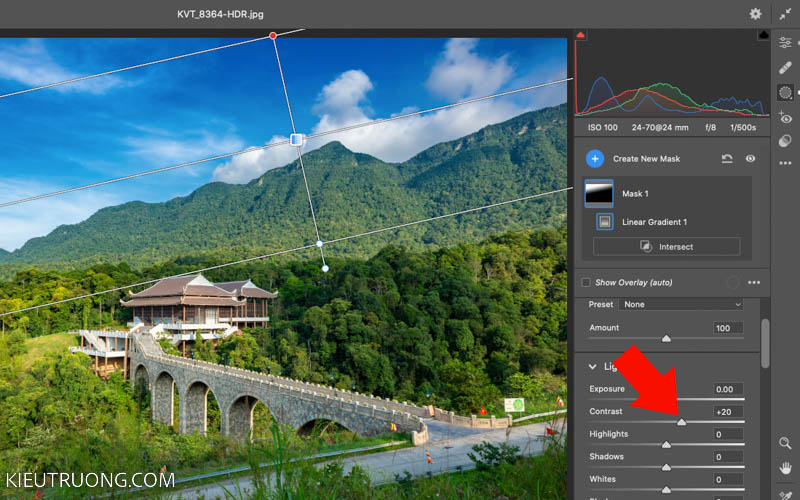Viewport: 800px width, 500px height.
Task: Click the histogram graph
Action: [672, 74]
